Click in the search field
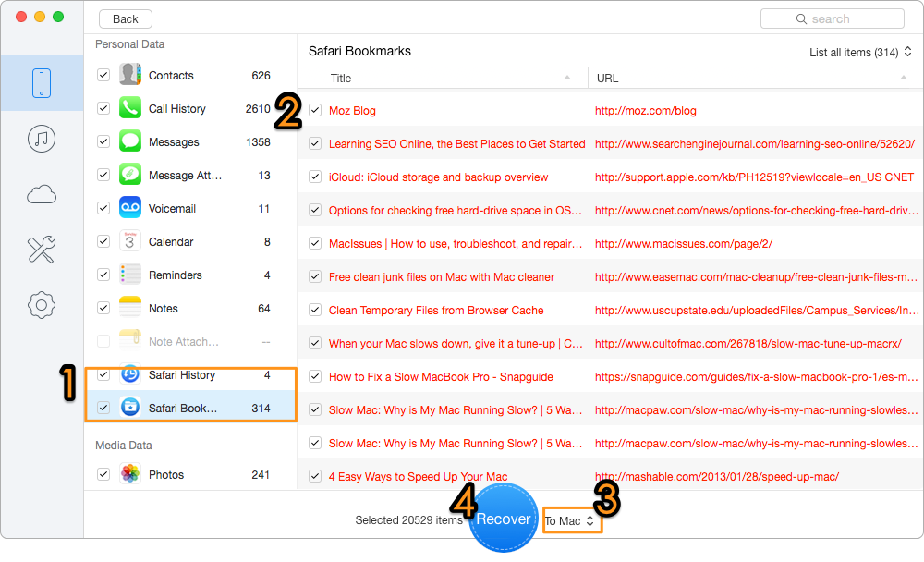 [x=833, y=18]
